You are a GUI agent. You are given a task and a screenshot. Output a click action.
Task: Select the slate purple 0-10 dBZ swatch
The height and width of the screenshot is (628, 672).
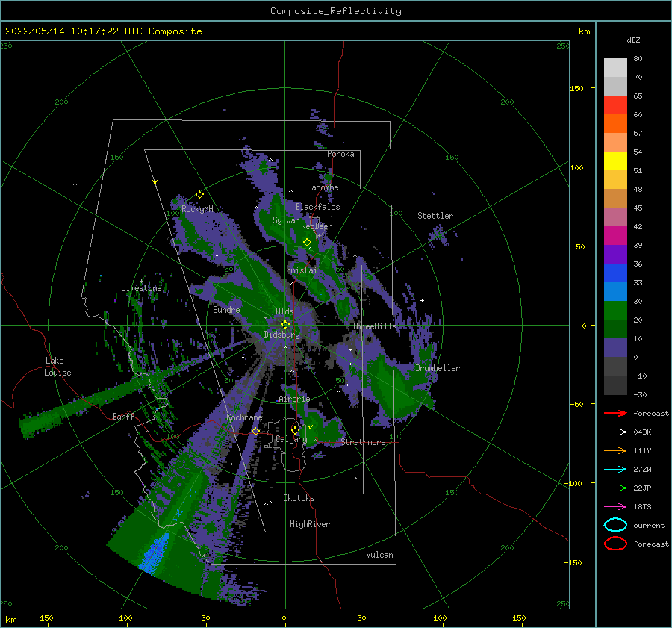[x=615, y=348]
